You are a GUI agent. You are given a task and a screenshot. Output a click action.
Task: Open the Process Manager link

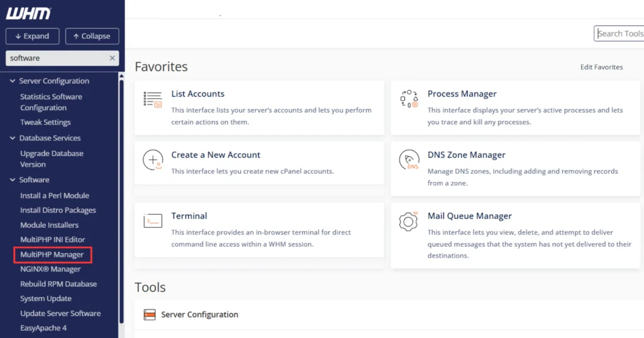(462, 94)
